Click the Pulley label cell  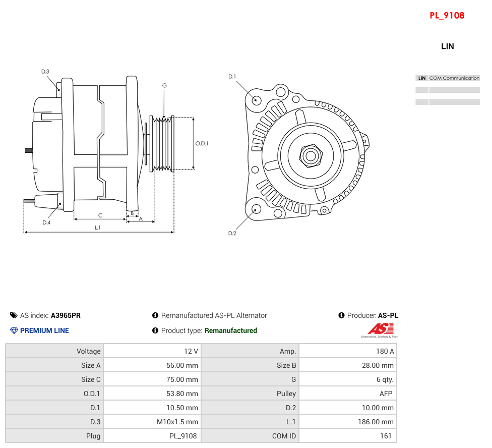(250, 394)
